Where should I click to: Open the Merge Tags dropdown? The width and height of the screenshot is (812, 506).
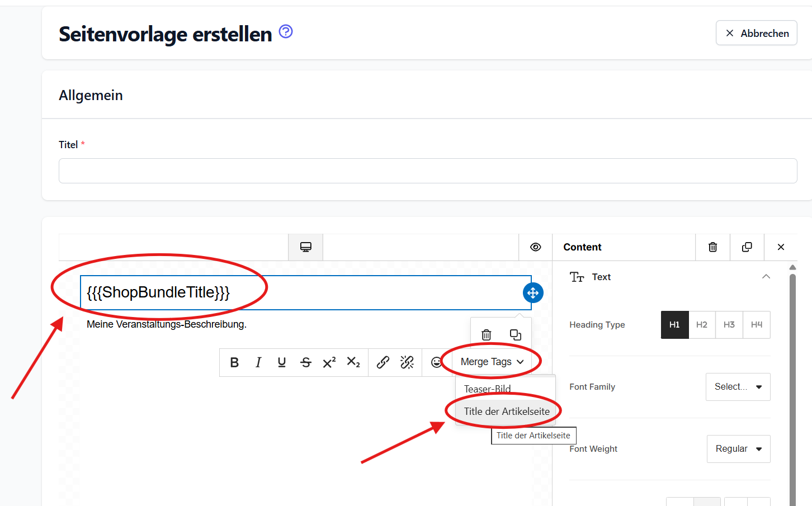coord(492,362)
